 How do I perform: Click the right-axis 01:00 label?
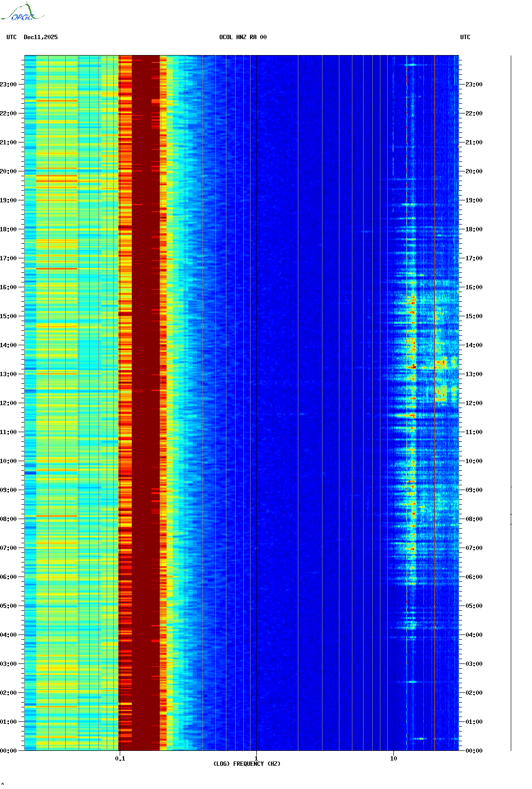(474, 722)
